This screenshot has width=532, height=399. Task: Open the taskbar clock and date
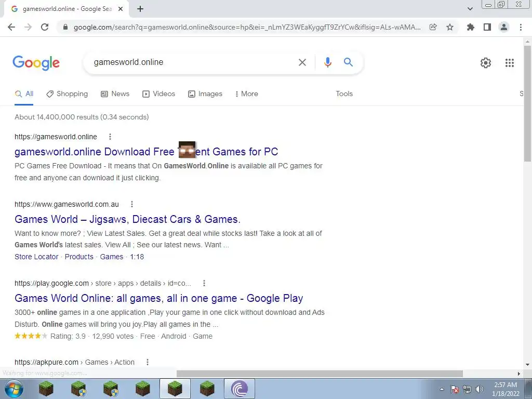click(x=506, y=389)
